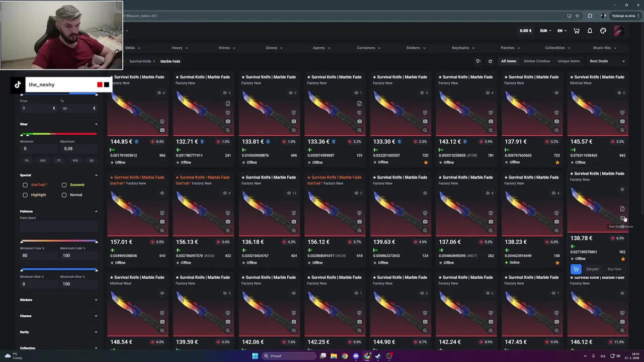Open the user profile avatar

point(618,31)
